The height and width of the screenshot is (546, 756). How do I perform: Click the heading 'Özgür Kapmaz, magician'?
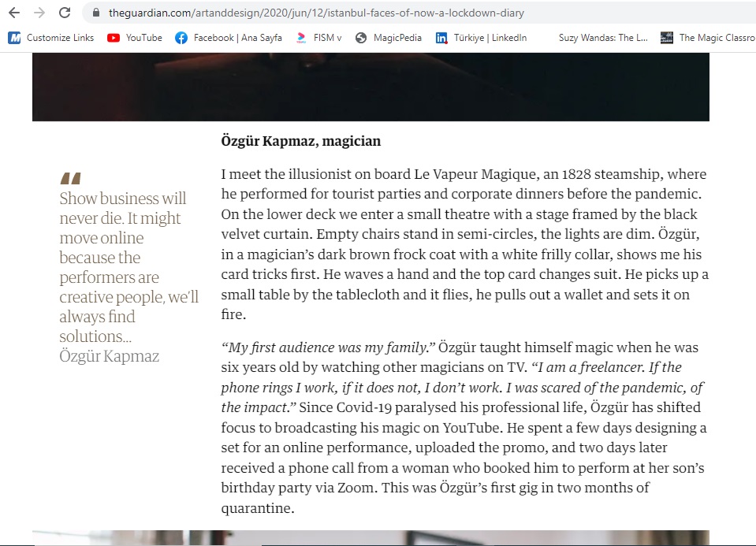click(301, 142)
